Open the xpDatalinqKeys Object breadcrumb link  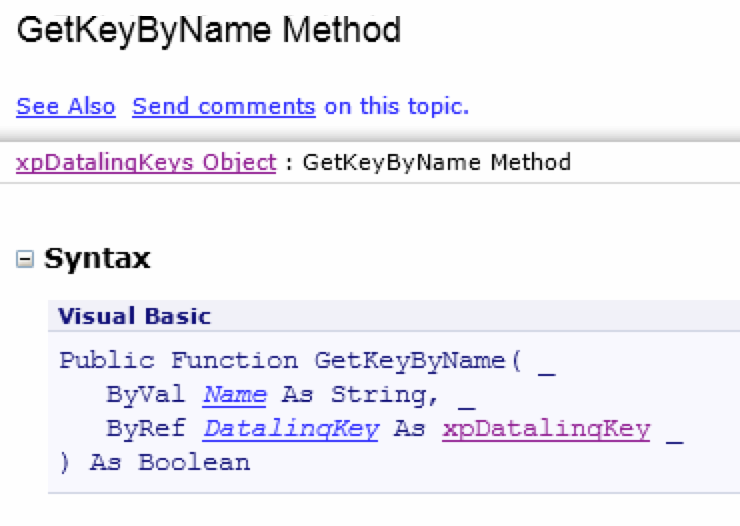[146, 162]
